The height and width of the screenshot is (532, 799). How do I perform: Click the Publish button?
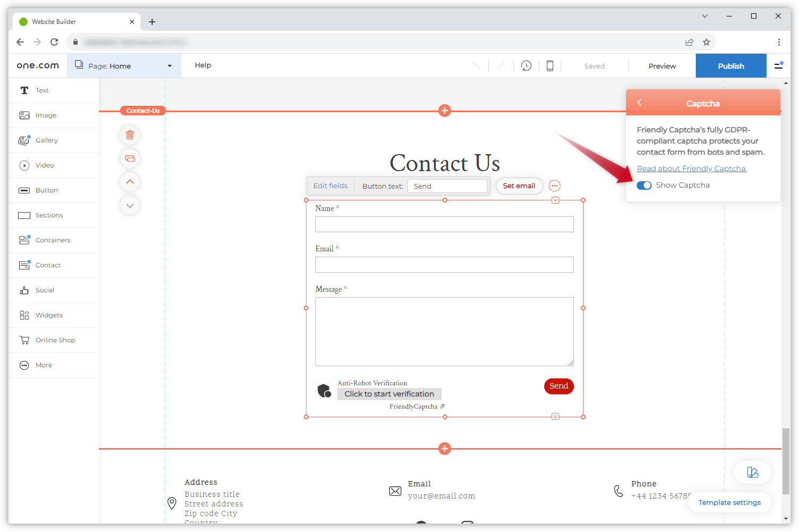pyautogui.click(x=731, y=66)
